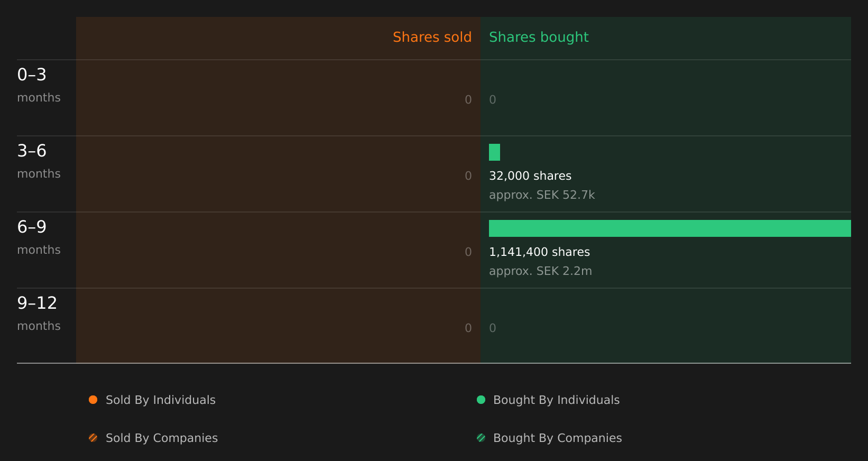The width and height of the screenshot is (868, 461).
Task: Click the 9–12 months row label
Action: pyautogui.click(x=39, y=314)
